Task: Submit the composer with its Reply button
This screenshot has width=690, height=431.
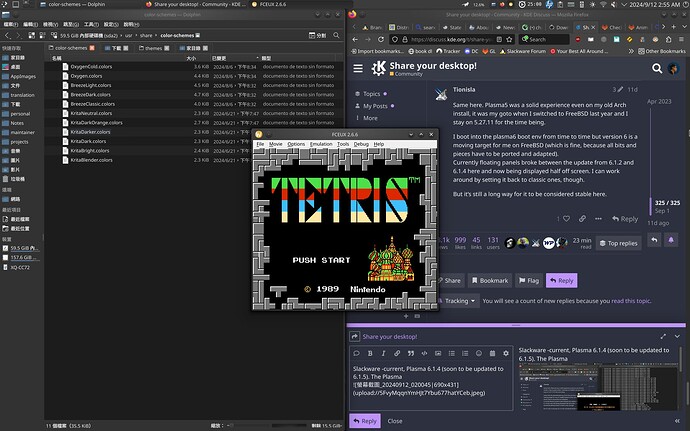Action: coord(365,421)
